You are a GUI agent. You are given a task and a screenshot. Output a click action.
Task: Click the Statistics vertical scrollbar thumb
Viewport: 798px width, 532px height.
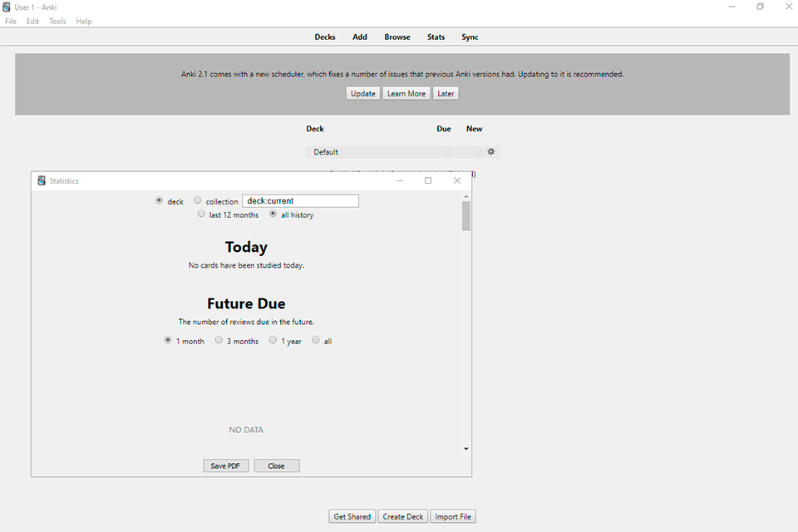point(466,216)
